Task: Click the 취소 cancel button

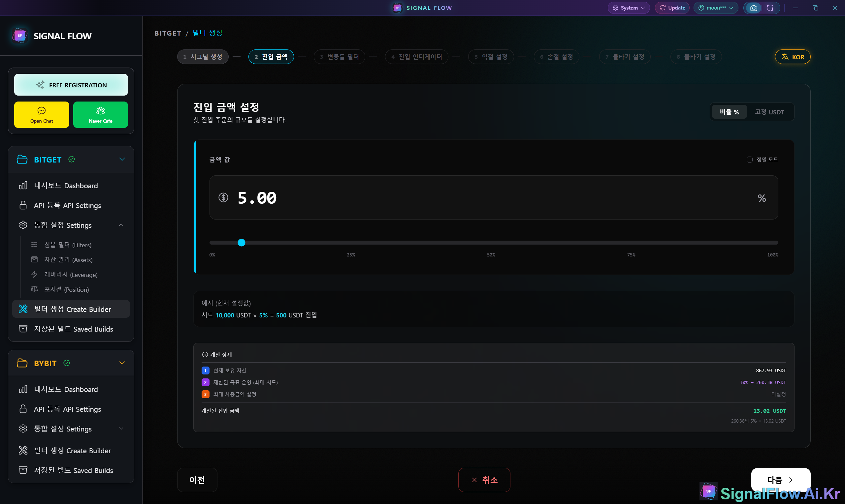Action: click(484, 480)
